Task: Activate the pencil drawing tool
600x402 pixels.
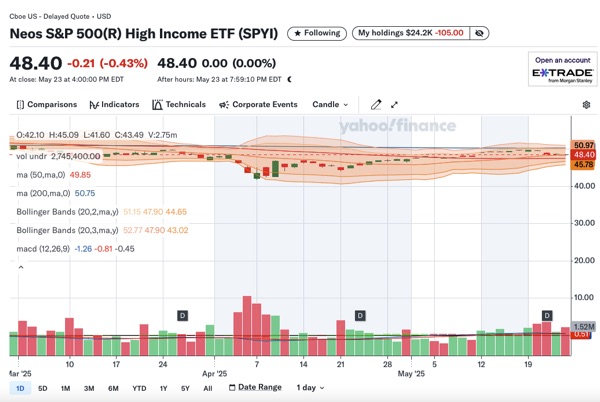Action: pos(376,104)
